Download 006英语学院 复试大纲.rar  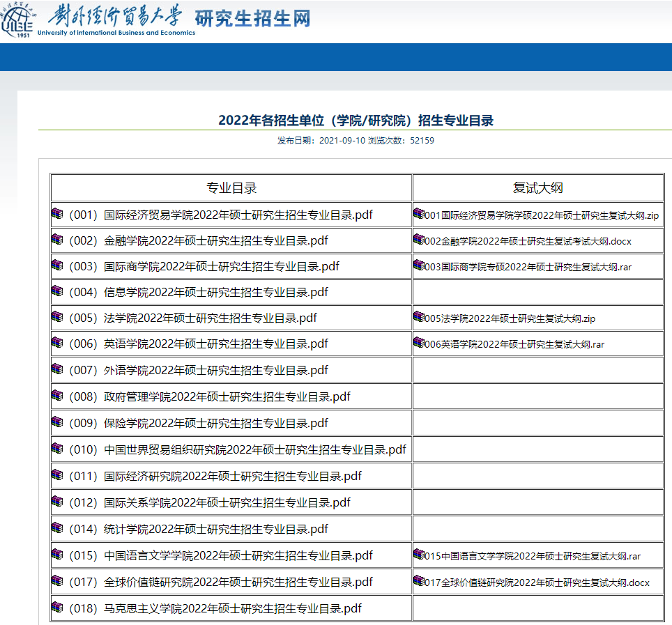coord(514,344)
